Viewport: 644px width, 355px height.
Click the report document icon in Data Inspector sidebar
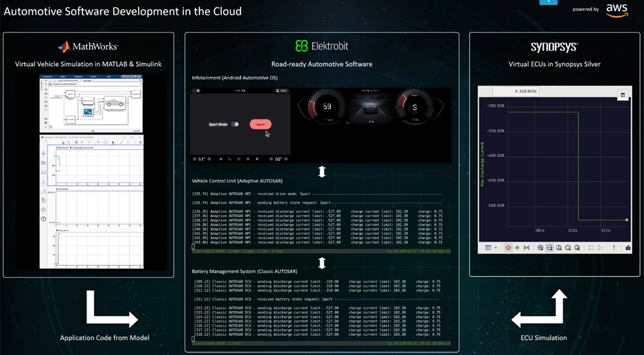44,201
